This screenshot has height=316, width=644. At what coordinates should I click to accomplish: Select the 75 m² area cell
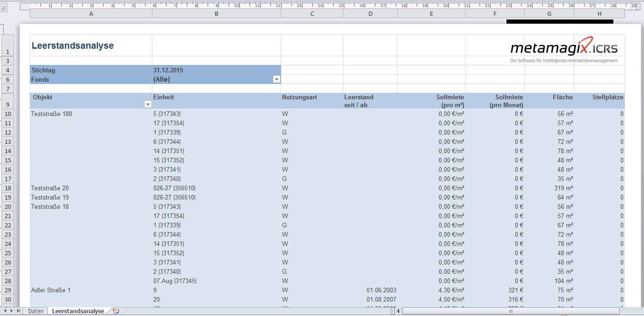[x=549, y=290]
